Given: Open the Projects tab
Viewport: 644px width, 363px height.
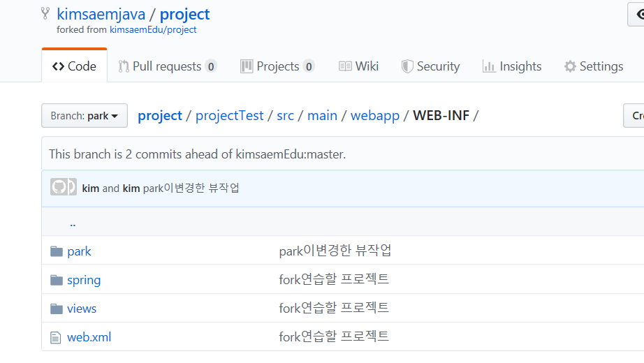Looking at the screenshot, I should click(x=277, y=66).
